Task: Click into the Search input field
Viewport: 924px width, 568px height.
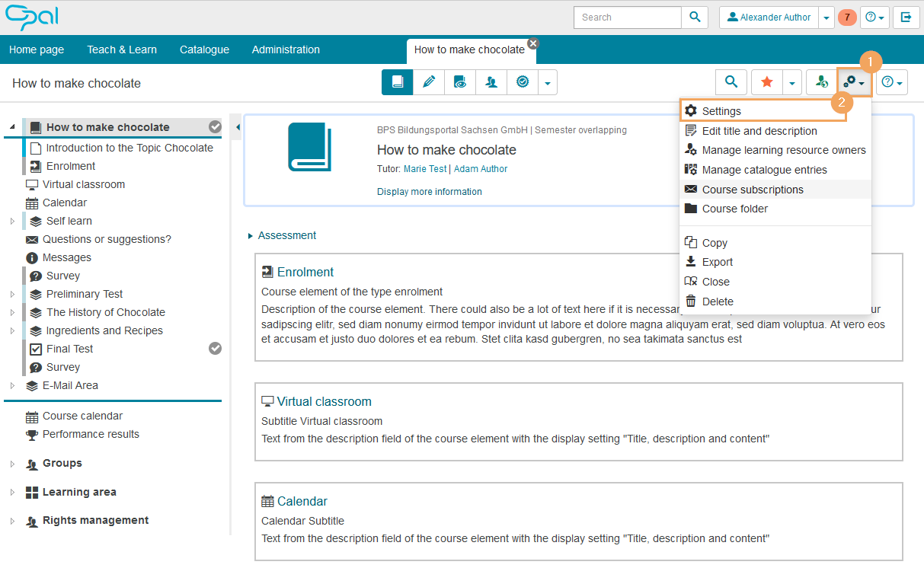Action: (627, 18)
